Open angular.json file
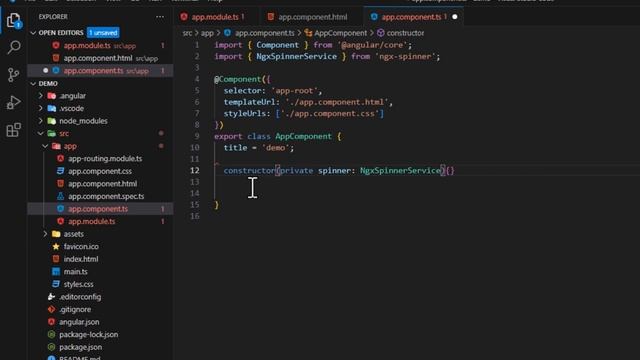The image size is (640, 360). [x=79, y=322]
